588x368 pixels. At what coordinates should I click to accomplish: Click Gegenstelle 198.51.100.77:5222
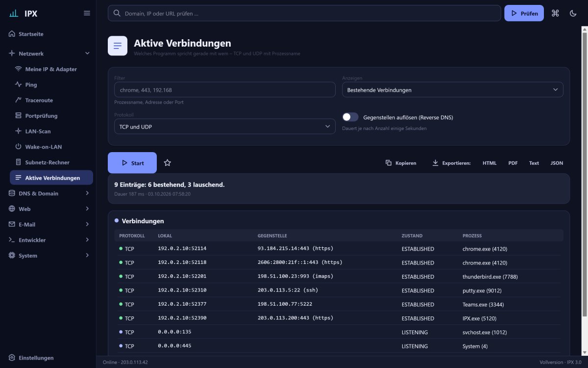tap(285, 304)
